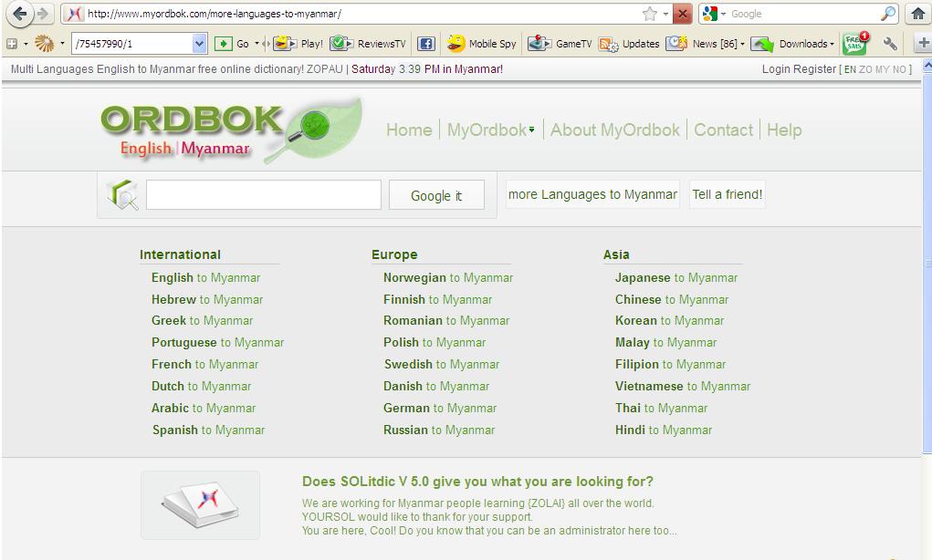Click the Tell a friend! button
The image size is (932, 560).
[727, 195]
